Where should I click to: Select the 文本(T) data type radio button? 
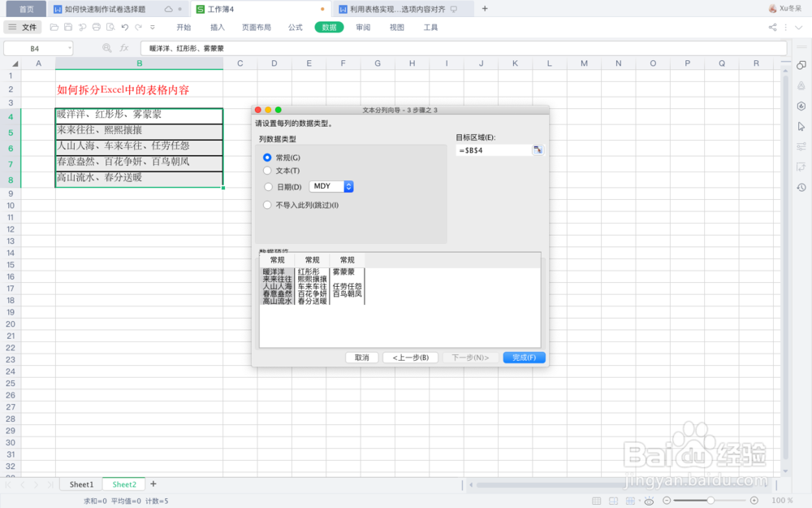tap(268, 171)
